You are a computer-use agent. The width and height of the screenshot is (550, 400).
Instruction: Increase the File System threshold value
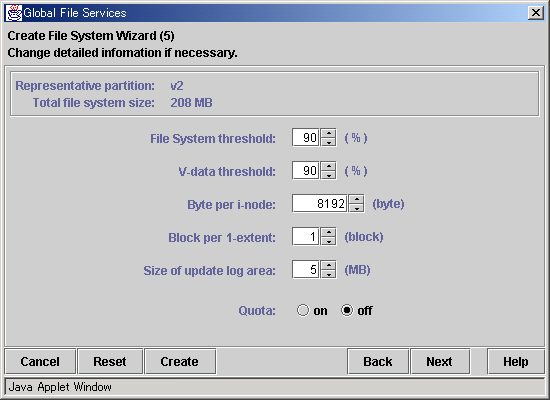pos(328,133)
